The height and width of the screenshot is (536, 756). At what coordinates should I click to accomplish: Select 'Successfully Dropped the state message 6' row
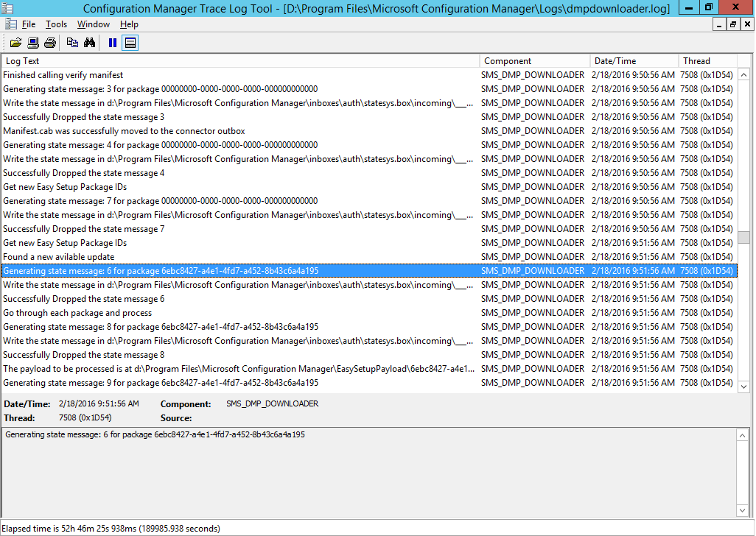(369, 299)
